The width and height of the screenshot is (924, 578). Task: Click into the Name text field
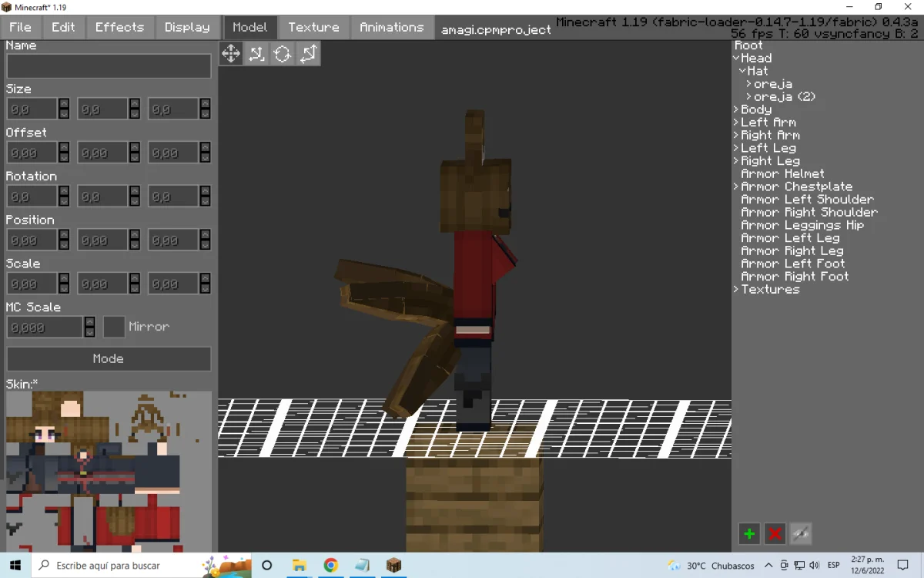[x=109, y=66]
